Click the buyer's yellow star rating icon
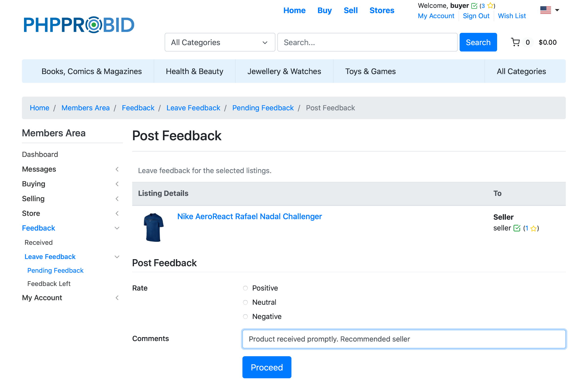 [x=490, y=6]
